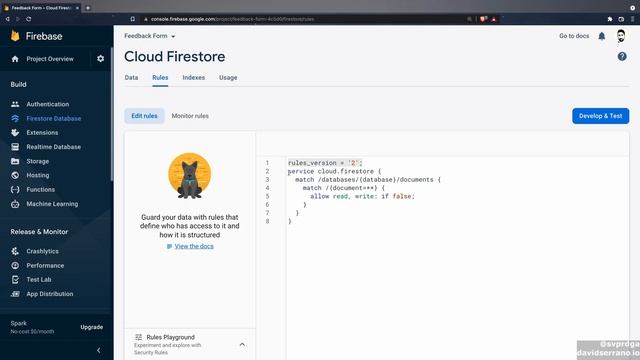This screenshot has width=640, height=360.
Task: Click the Storage folder icon
Action: click(15, 161)
